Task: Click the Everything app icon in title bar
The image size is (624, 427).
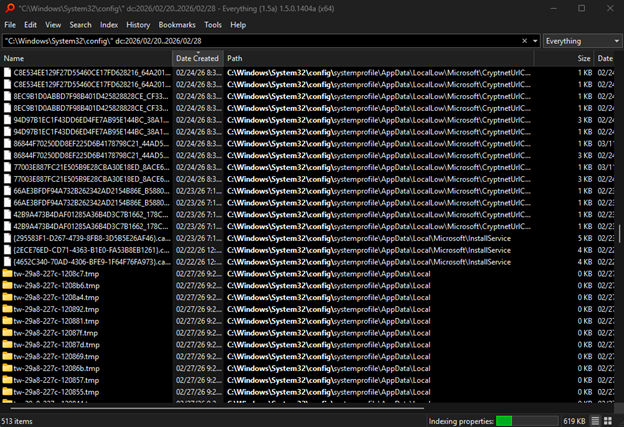Action: [8, 8]
